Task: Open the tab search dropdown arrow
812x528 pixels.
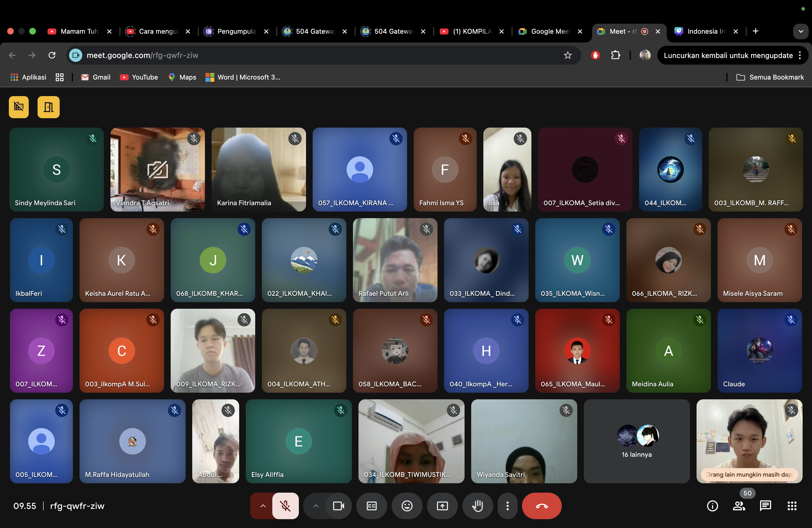Action: (800, 31)
